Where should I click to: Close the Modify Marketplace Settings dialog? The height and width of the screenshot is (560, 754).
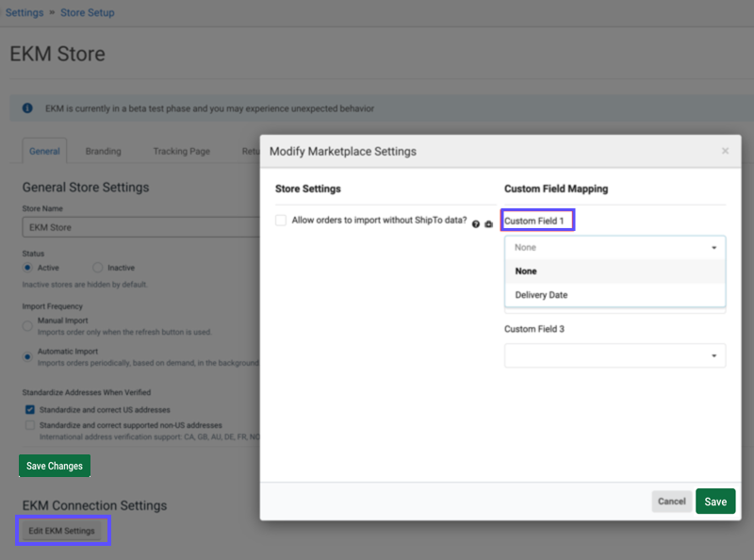[x=725, y=151]
